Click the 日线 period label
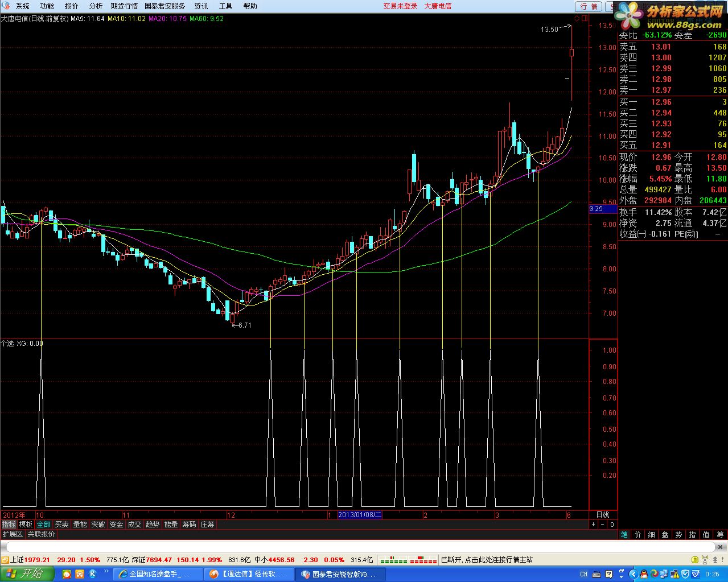728x582 pixels. point(603,515)
